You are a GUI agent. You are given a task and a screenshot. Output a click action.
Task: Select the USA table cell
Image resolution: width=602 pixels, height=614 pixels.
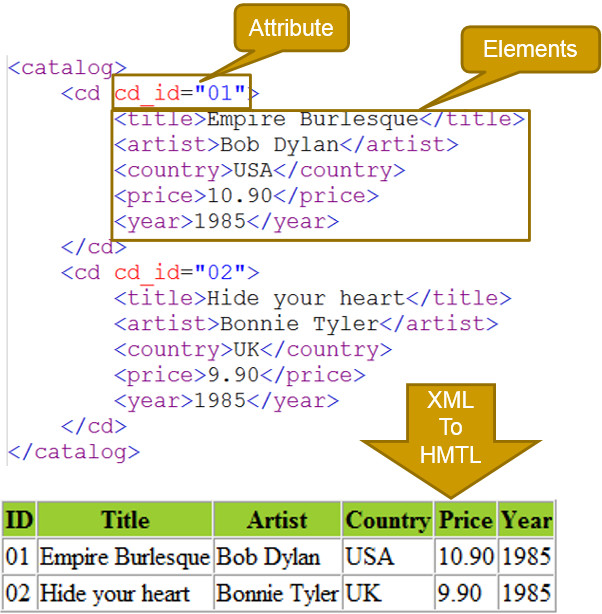click(387, 556)
